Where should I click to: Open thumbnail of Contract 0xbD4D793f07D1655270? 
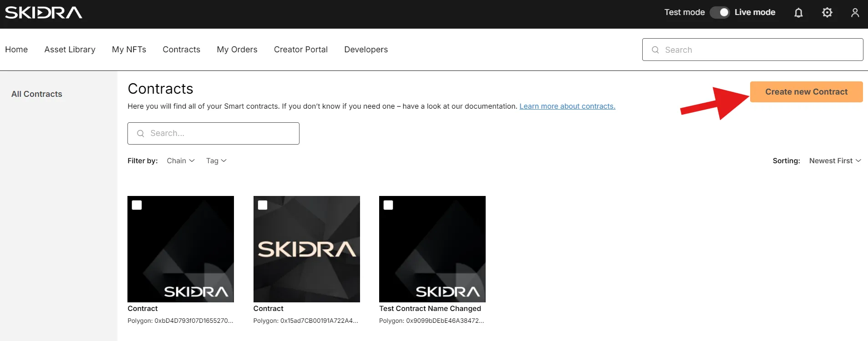[x=181, y=249]
